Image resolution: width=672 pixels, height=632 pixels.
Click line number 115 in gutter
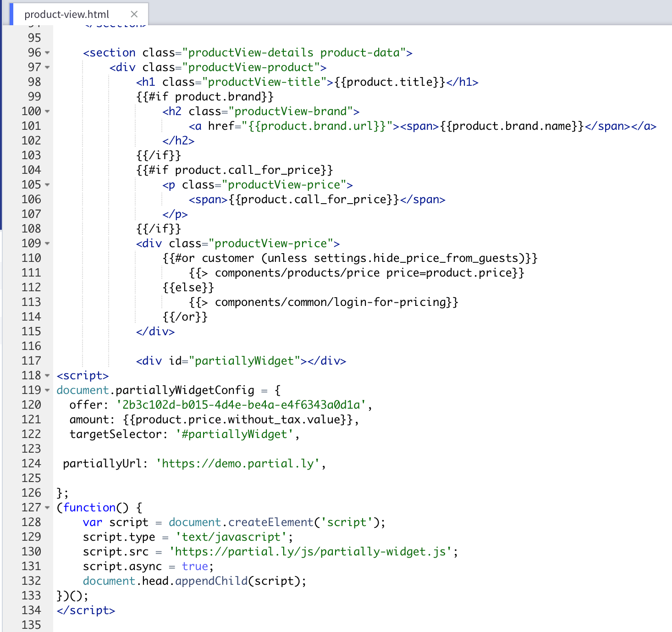click(x=31, y=331)
